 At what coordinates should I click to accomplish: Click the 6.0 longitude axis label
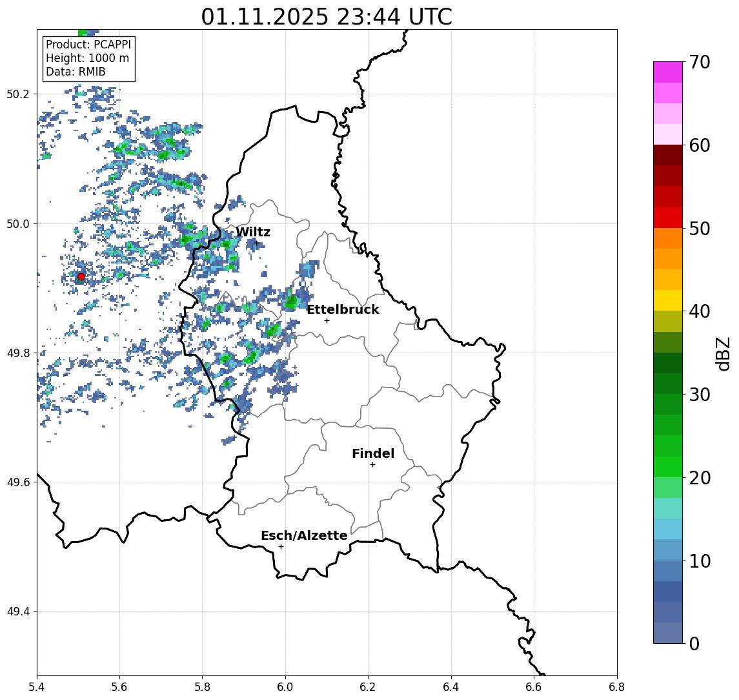click(285, 687)
